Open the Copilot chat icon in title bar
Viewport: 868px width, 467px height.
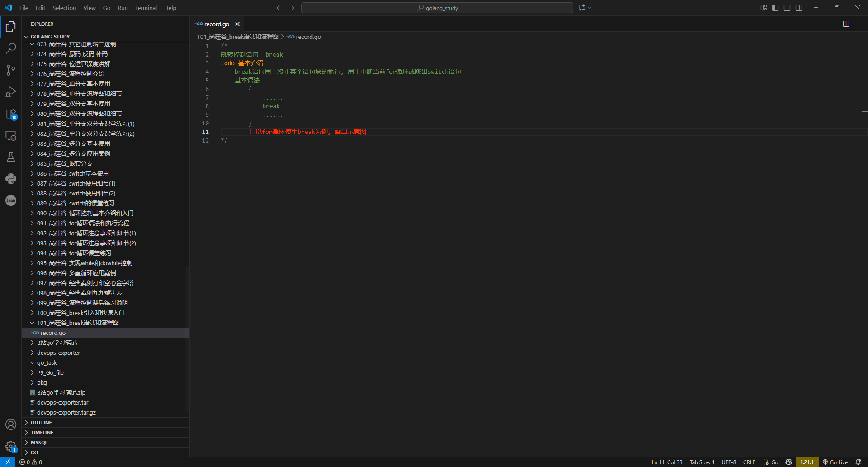pyautogui.click(x=582, y=8)
